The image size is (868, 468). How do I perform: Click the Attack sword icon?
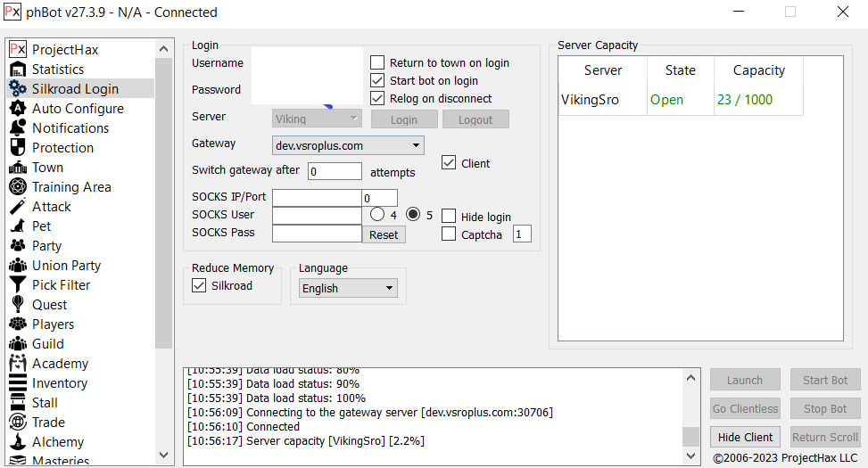17,207
